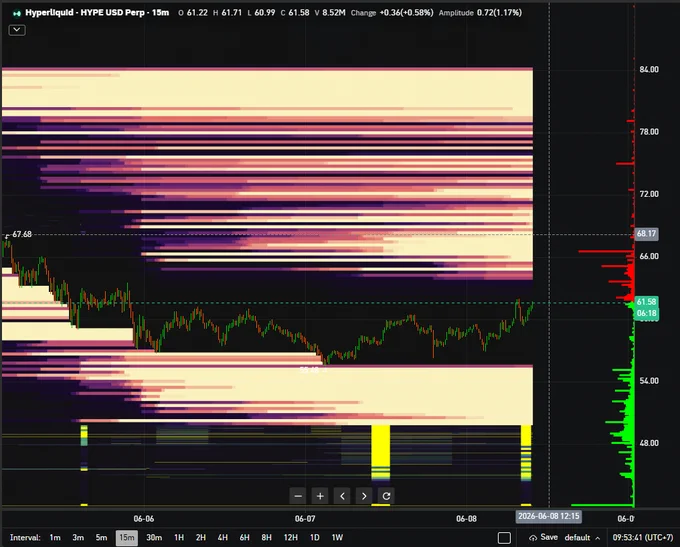Select the 1W interval
The width and height of the screenshot is (680, 547).
[337, 537]
